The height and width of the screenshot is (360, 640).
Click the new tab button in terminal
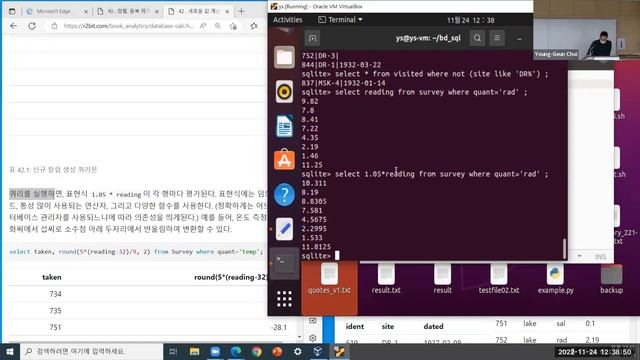(312, 38)
